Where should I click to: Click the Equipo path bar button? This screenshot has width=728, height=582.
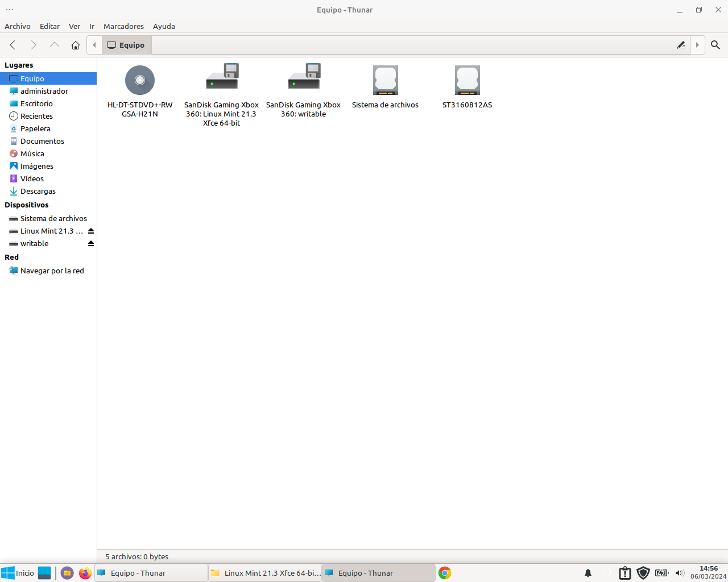click(126, 45)
